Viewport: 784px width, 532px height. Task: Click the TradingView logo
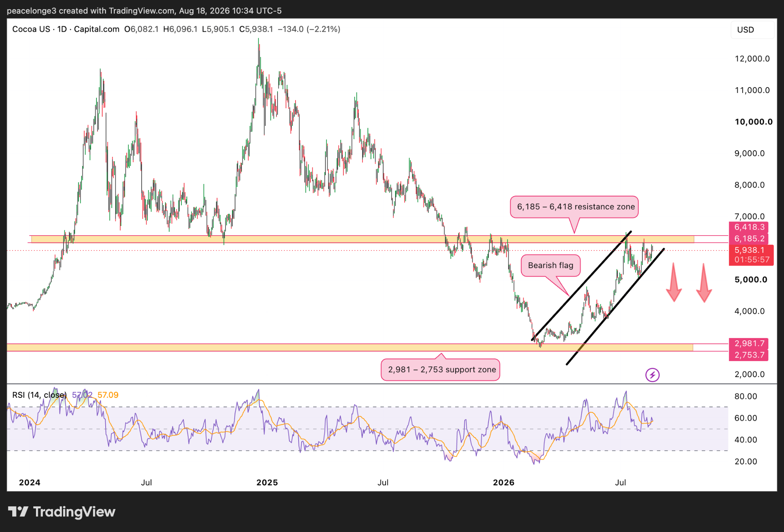[62, 512]
